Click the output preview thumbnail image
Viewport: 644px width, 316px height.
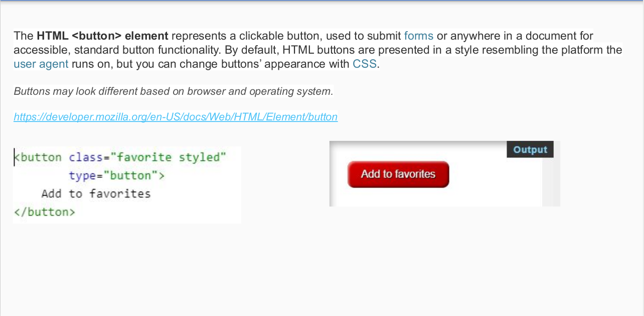[444, 174]
